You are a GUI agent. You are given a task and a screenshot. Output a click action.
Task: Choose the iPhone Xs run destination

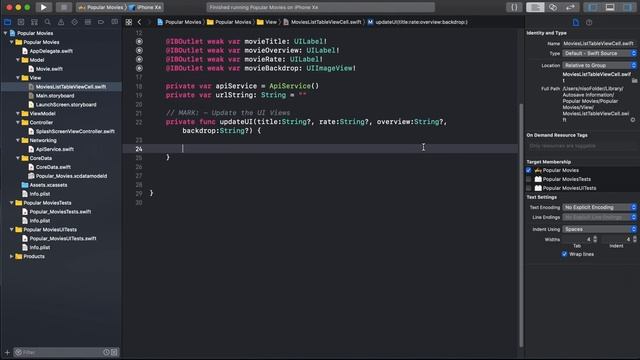[146, 7]
